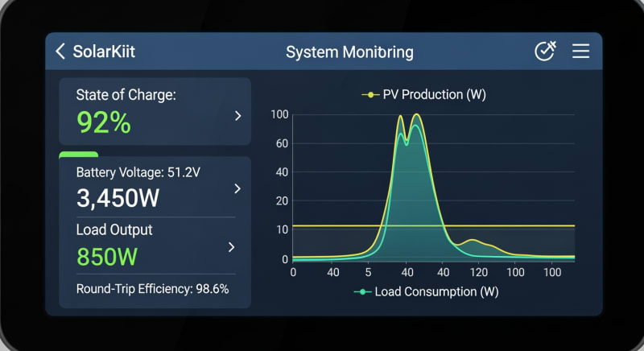Click the green charge progress bar

[78, 155]
